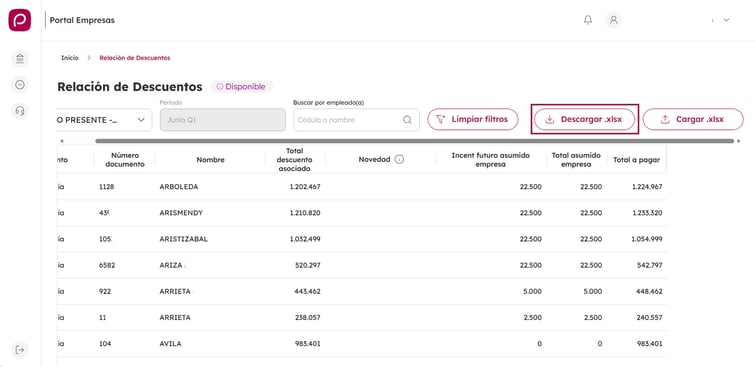Click Cargar .xlsx button
755x367 pixels.
pos(693,119)
